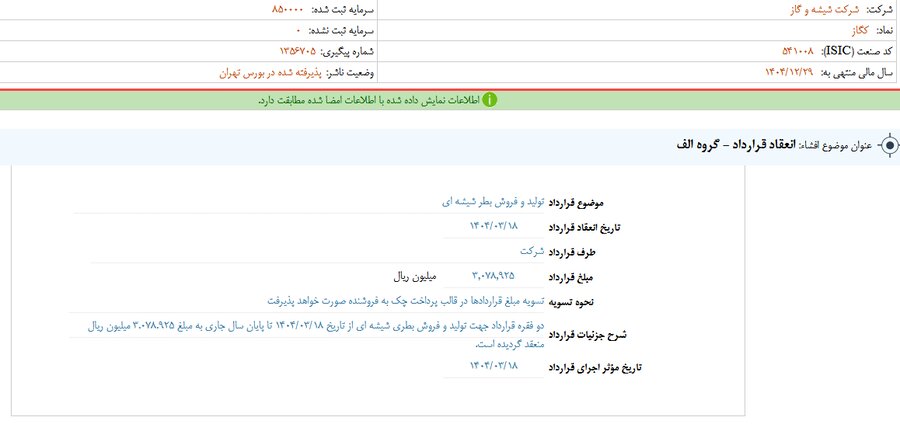This screenshot has width=900, height=438.
Task: Click the label وضعیت ناشر
Action: click(350, 73)
